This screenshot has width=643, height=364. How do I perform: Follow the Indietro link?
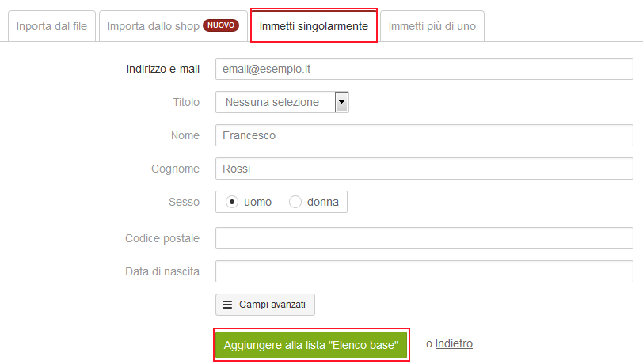(454, 343)
